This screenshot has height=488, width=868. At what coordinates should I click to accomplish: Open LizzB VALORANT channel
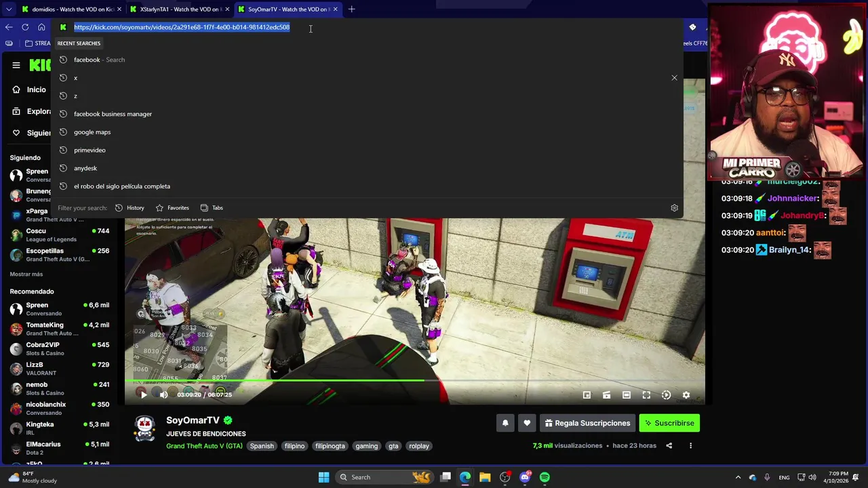(60, 369)
